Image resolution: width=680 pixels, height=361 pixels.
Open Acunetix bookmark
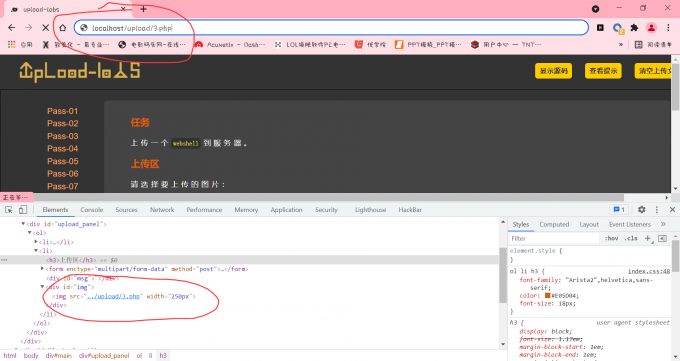(229, 44)
